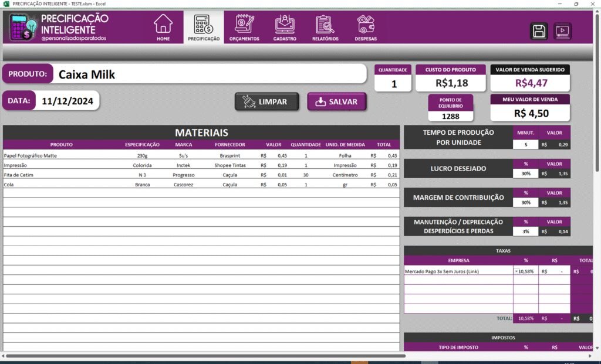Click the video tutorial play icon
601x364 pixels.
(x=562, y=31)
